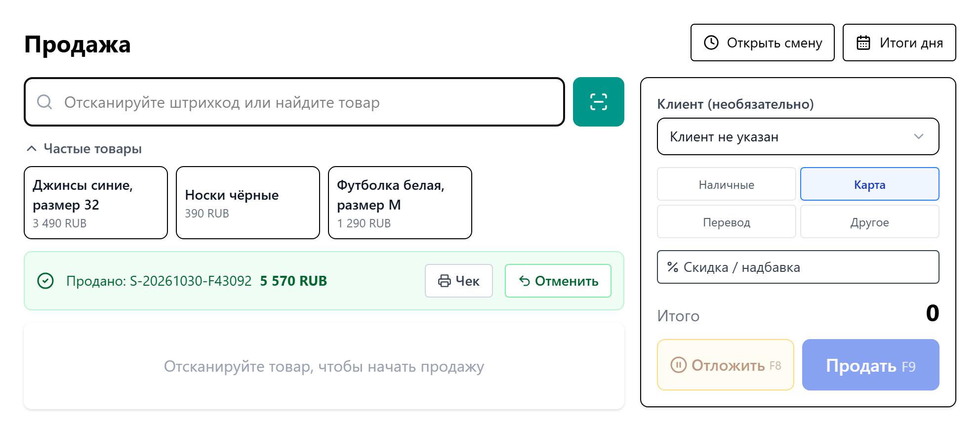Click the Продажа page heading
This screenshot has width=980, height=433.
pos(78,44)
